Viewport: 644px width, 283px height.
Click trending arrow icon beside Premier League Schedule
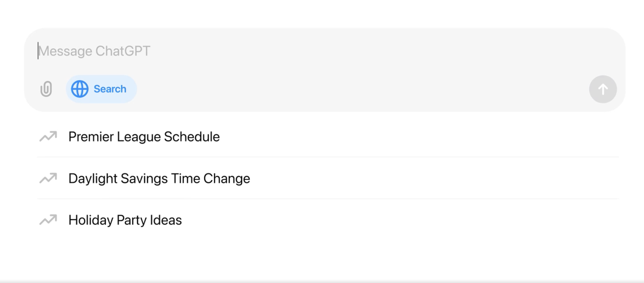48,137
